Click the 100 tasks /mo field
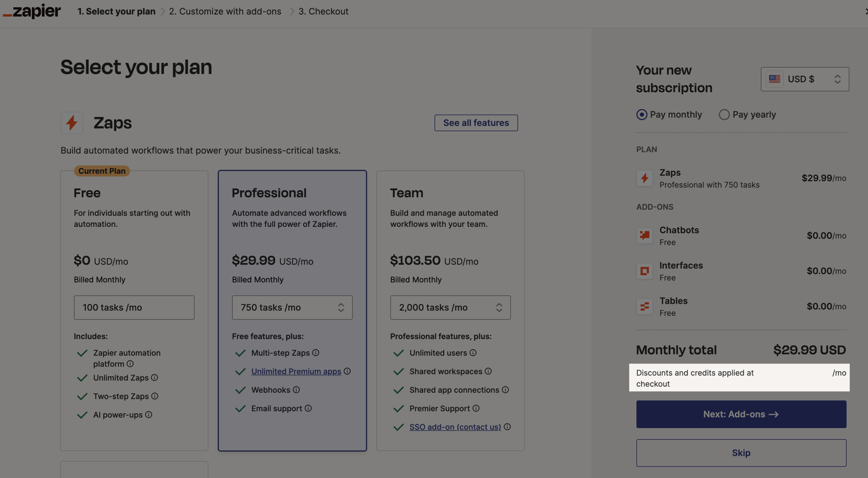Image resolution: width=868 pixels, height=478 pixels. click(x=134, y=308)
